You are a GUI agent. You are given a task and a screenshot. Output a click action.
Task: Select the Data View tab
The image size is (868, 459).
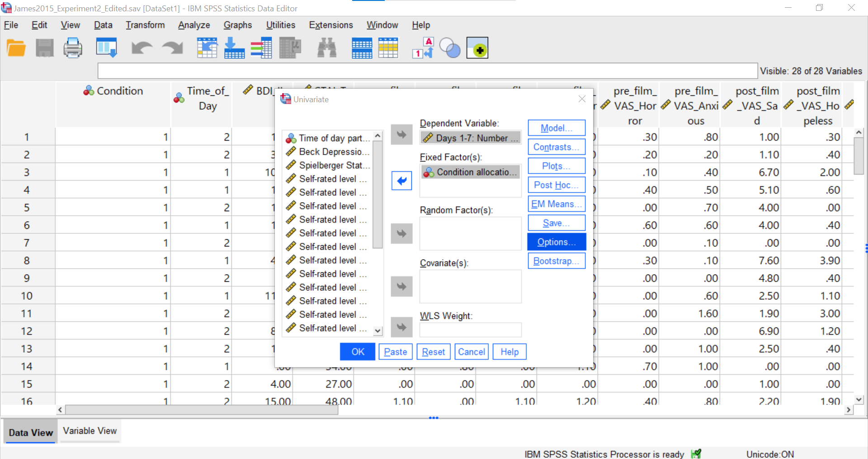click(x=31, y=432)
